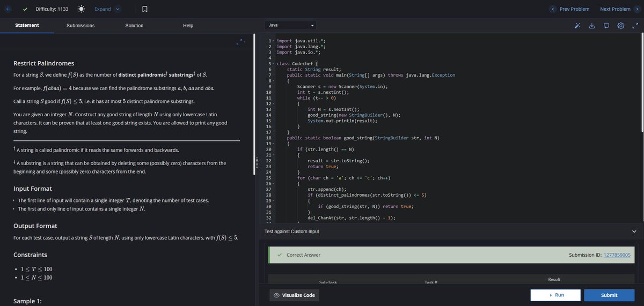The image size is (644, 306).
Task: Fold the if block at line 21
Action: pyautogui.click(x=274, y=155)
